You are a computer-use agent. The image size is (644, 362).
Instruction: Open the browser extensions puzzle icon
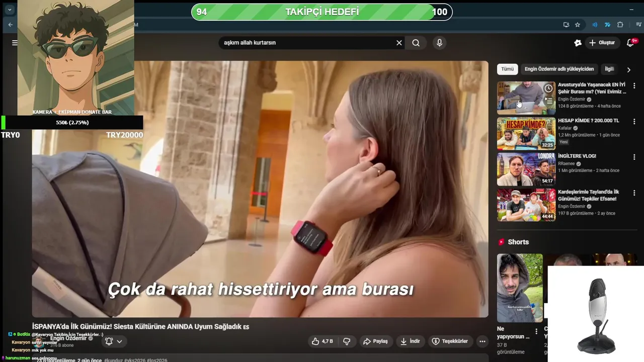coord(620,25)
